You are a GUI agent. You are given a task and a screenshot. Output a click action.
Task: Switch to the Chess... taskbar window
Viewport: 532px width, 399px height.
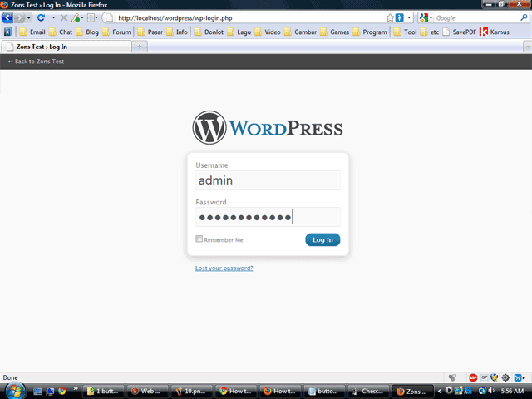coord(369,392)
